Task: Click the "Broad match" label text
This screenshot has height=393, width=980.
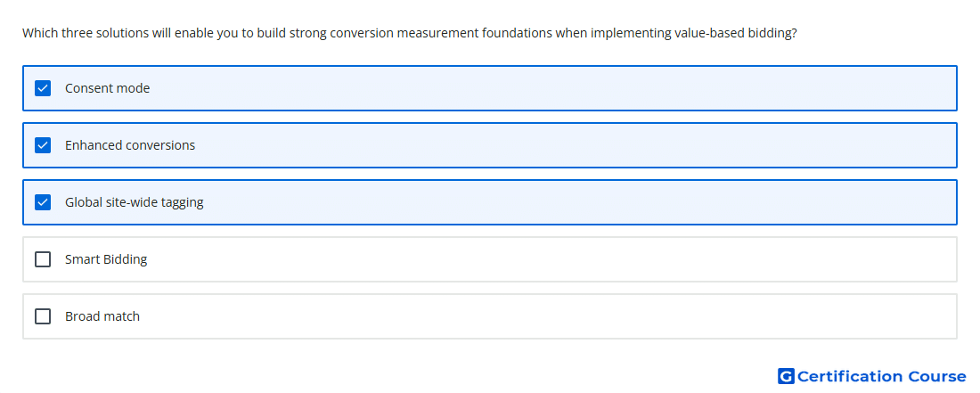Action: (102, 316)
